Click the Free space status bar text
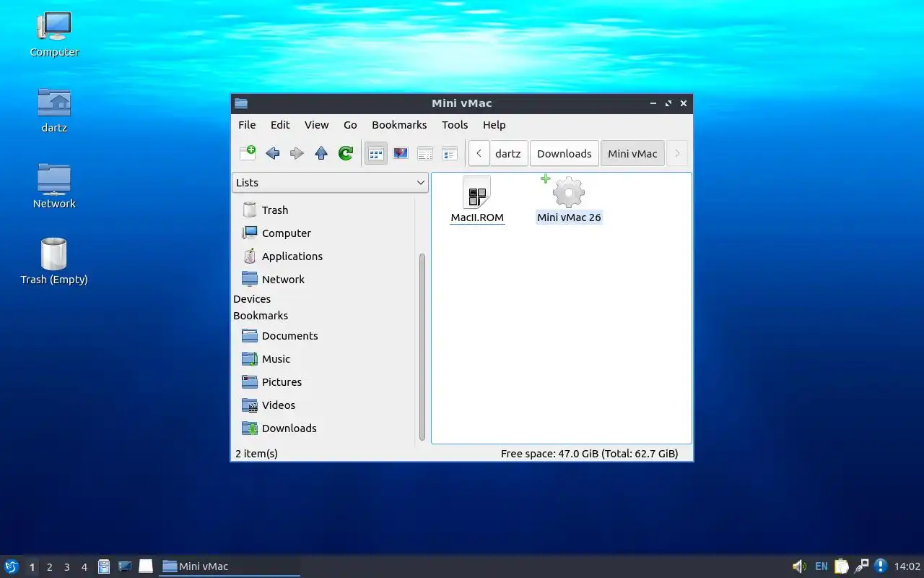Image resolution: width=924 pixels, height=578 pixels. coord(589,454)
